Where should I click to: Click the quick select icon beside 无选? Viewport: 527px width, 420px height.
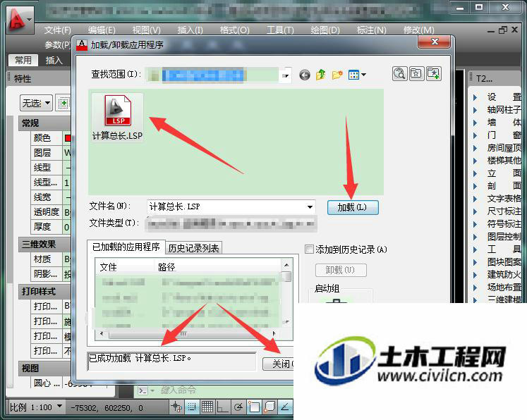pos(63,103)
